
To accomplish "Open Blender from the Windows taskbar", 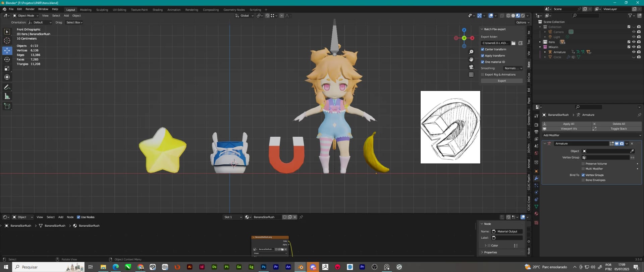I will pos(301,267).
